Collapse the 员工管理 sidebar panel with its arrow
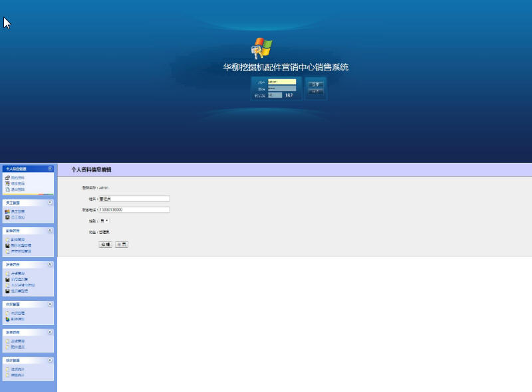 coord(50,203)
